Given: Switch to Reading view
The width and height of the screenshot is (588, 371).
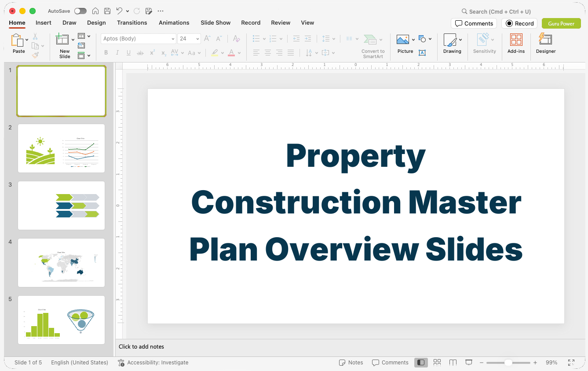Looking at the screenshot, I should click(453, 363).
